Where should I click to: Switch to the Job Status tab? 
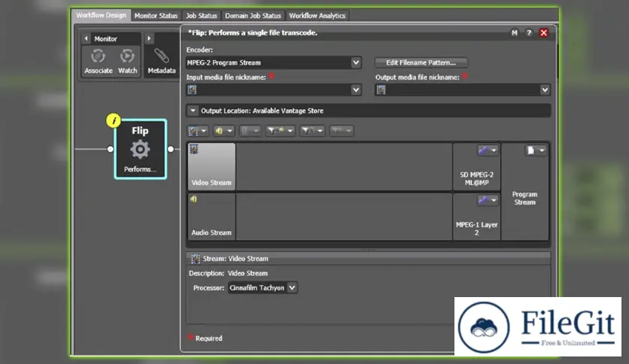[x=201, y=16]
